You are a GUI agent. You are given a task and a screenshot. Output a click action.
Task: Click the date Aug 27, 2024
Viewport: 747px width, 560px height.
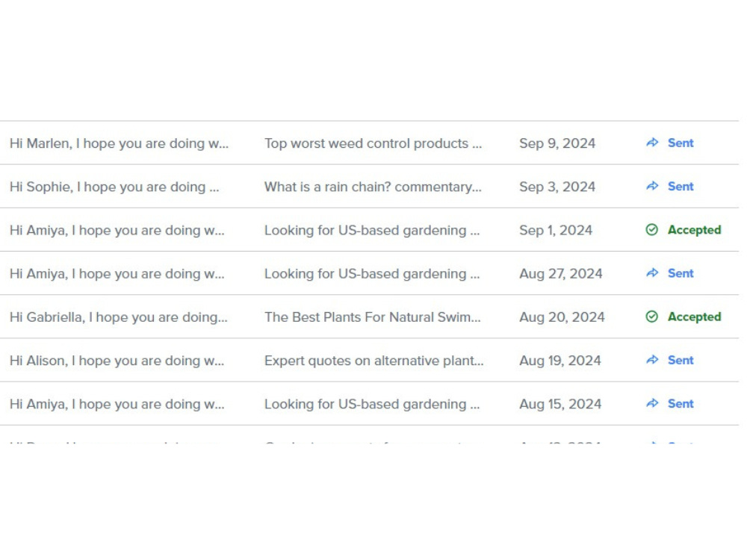click(x=561, y=274)
